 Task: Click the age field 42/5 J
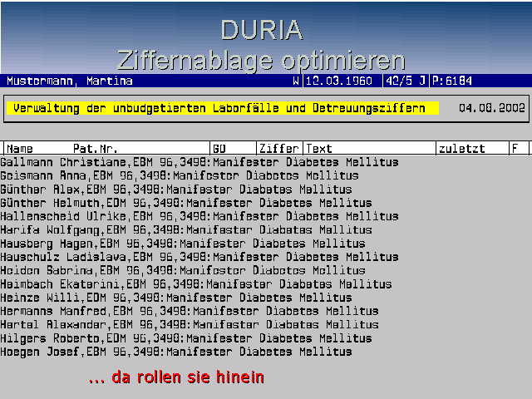click(406, 81)
